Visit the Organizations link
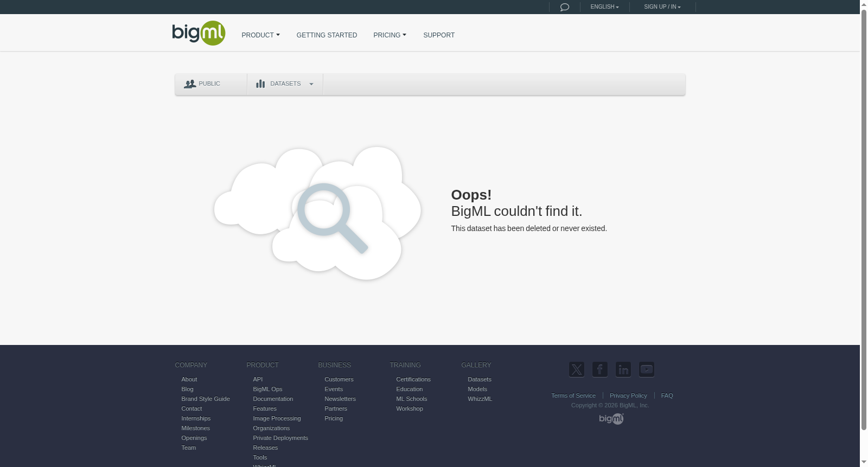 (x=271, y=428)
